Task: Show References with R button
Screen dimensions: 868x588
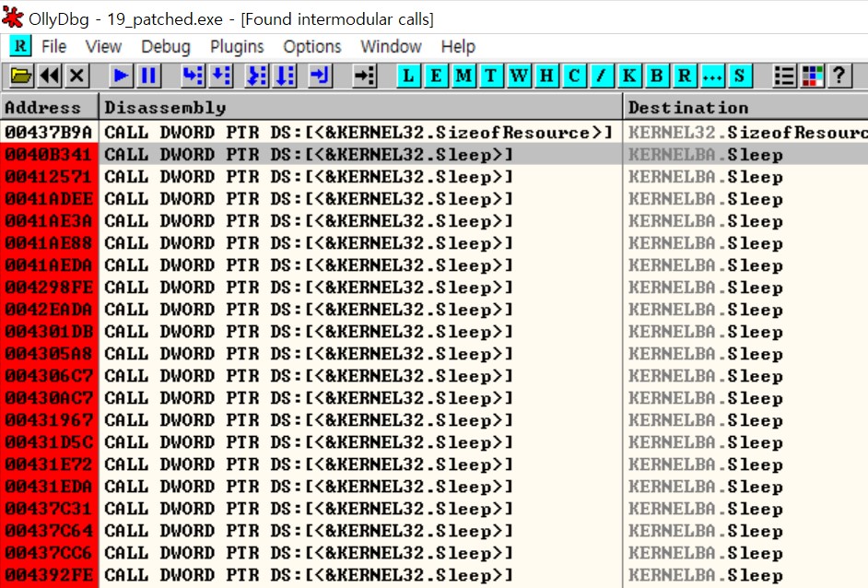Action: click(685, 76)
